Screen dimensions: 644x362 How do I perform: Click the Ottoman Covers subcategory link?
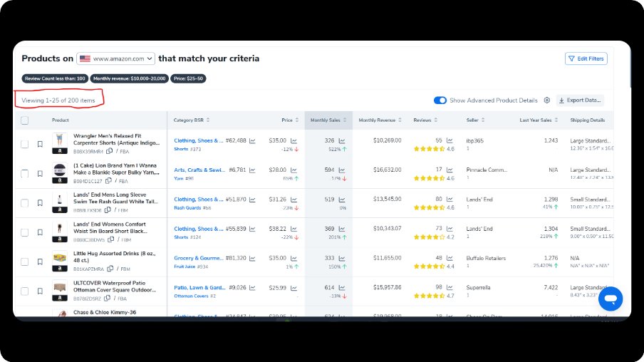click(x=192, y=296)
